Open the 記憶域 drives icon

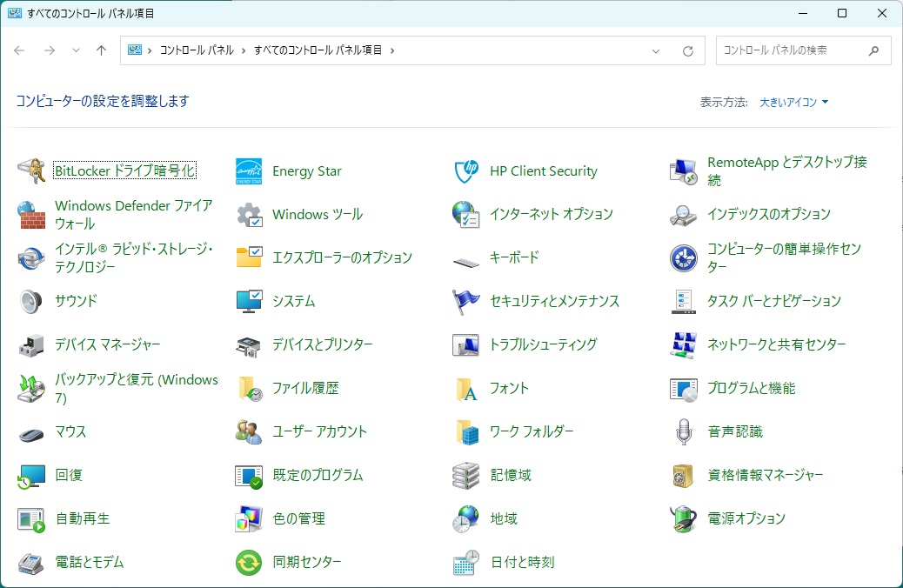click(466, 475)
